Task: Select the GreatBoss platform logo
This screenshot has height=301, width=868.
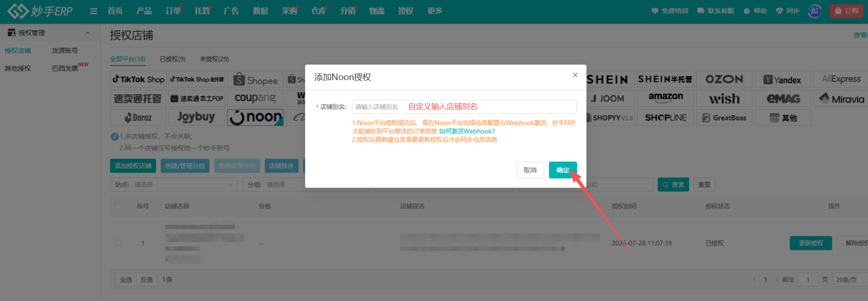Action: [724, 118]
